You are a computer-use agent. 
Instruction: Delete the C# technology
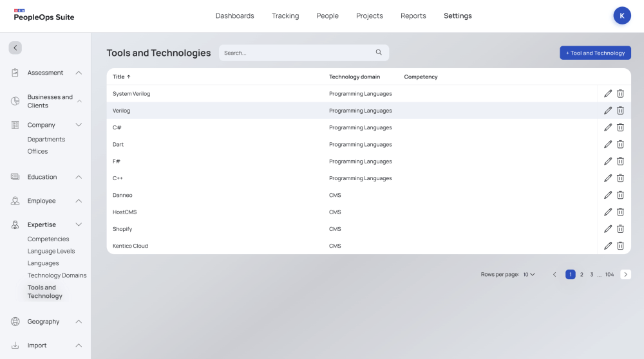(620, 127)
